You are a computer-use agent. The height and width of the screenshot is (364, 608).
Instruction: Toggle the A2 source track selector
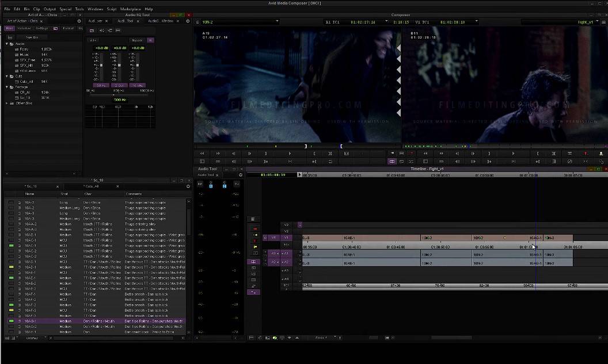point(273,262)
